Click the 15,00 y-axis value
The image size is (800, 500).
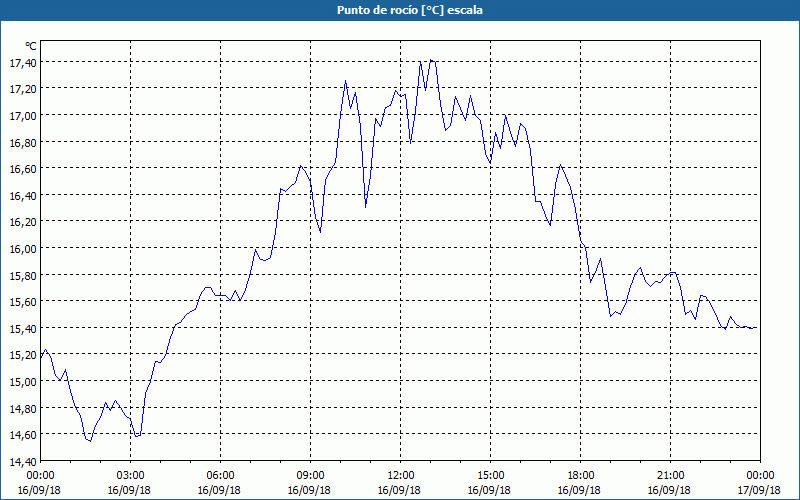[x=23, y=381]
